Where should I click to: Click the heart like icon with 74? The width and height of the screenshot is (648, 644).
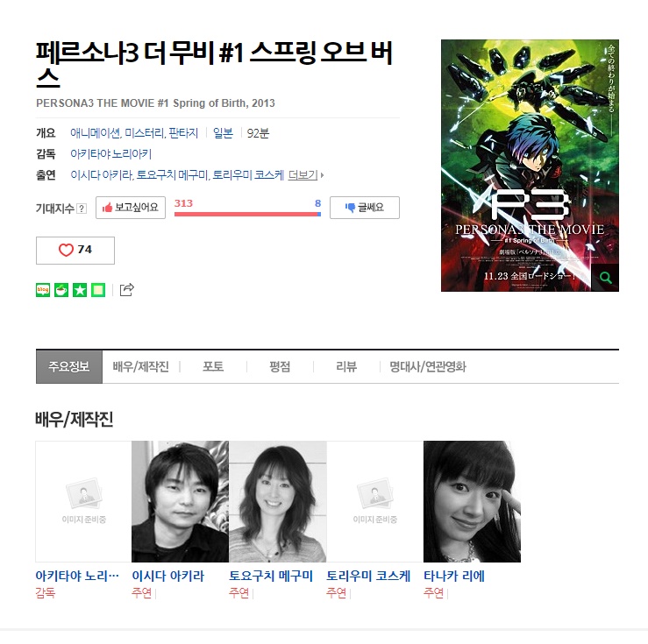(75, 251)
